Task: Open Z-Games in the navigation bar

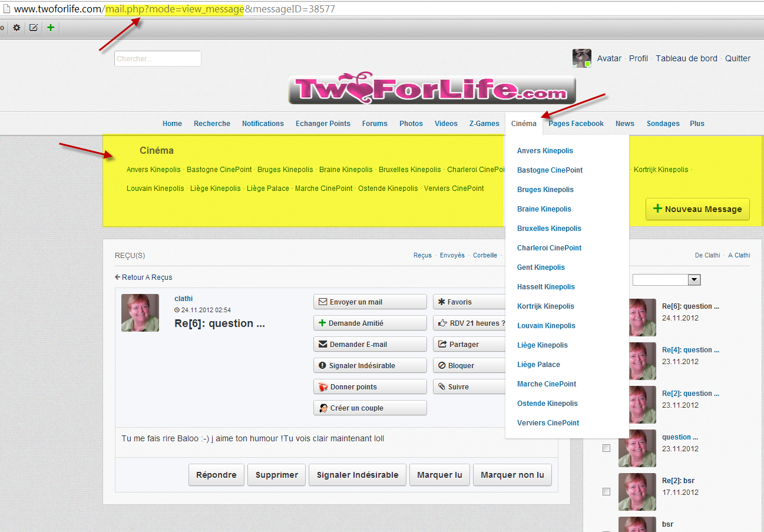Action: (484, 124)
